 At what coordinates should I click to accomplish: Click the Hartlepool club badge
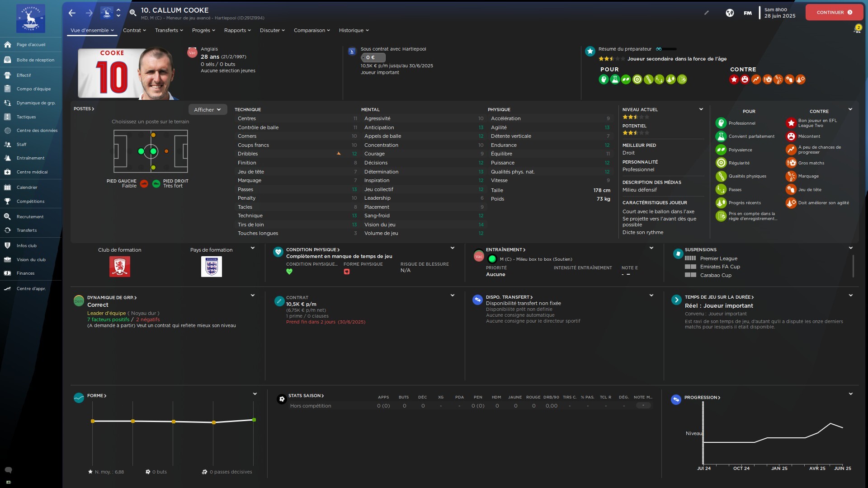[x=30, y=19]
